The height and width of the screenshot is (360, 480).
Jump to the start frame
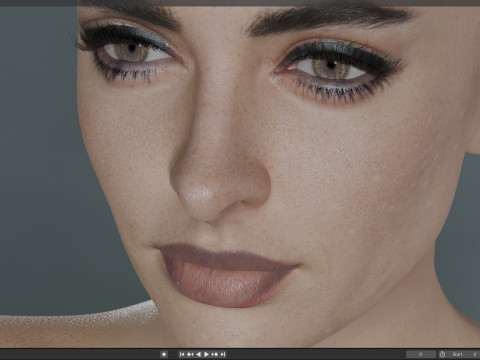[182, 354]
